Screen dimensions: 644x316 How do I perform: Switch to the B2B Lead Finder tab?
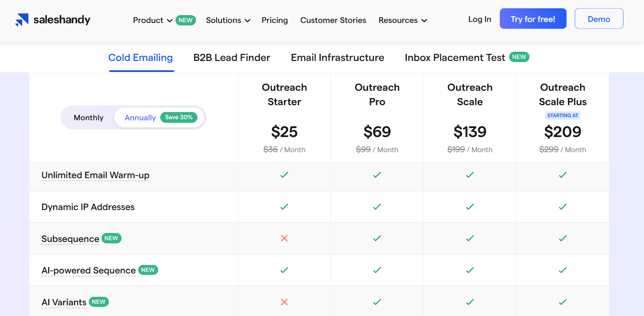(232, 58)
